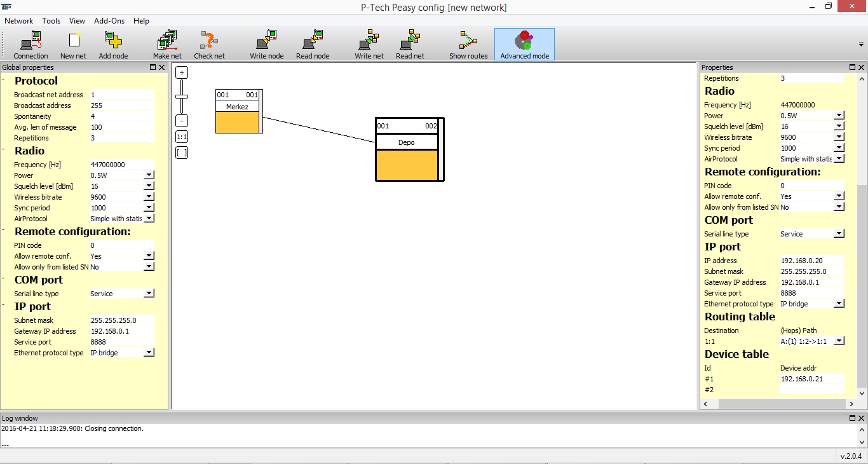
Task: Undock the Log window panel
Action: pyautogui.click(x=852, y=418)
